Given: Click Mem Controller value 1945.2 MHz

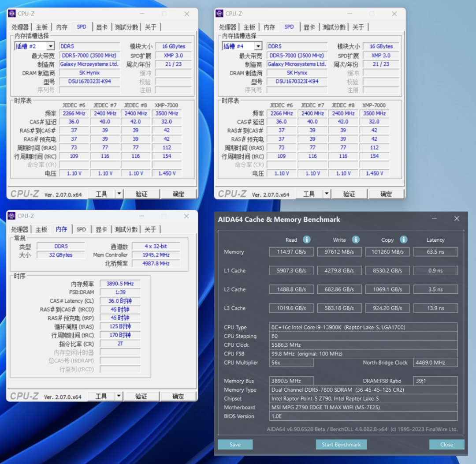Looking at the screenshot, I should [156, 254].
